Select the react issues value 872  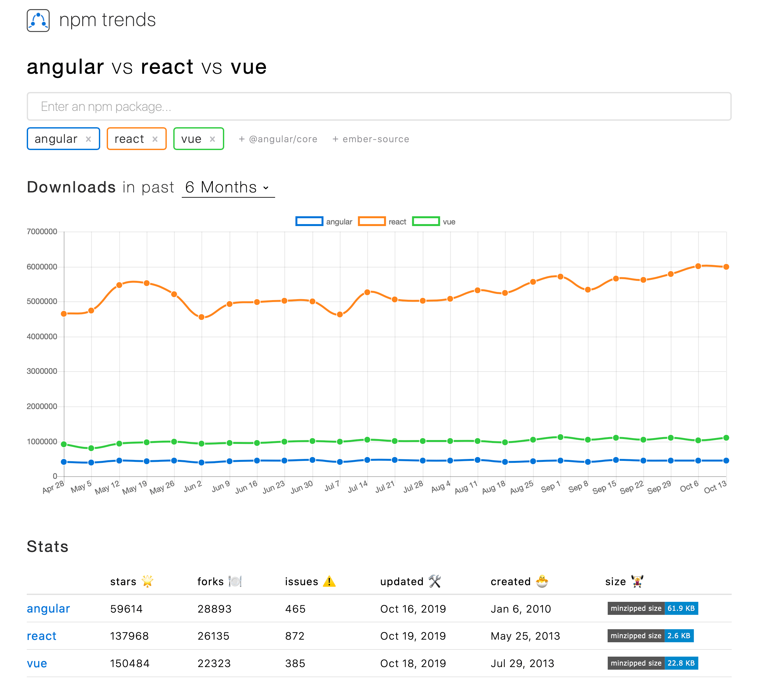(x=295, y=636)
